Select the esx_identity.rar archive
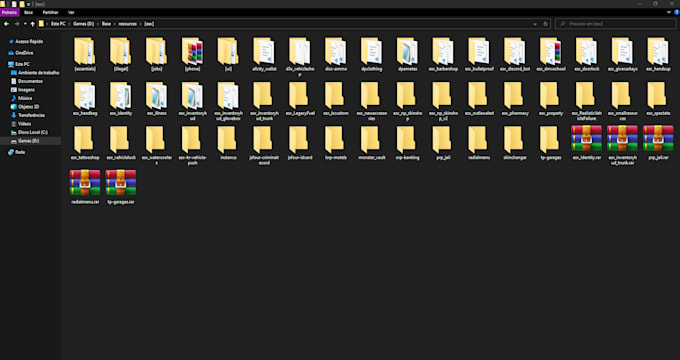The image size is (680, 360). [586, 143]
